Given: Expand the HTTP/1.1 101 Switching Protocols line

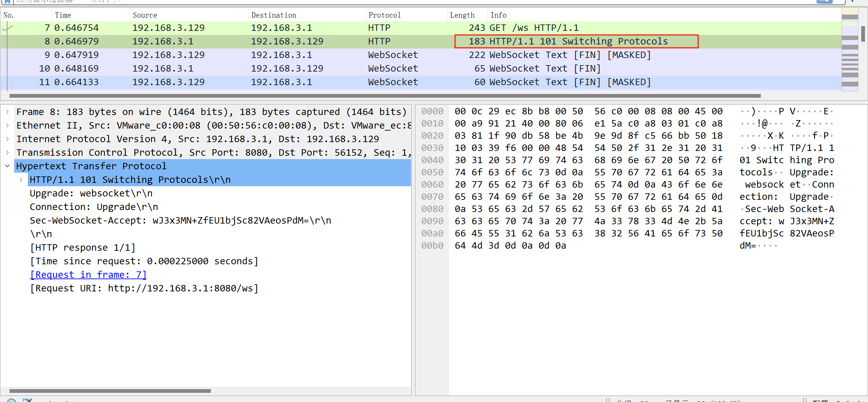Looking at the screenshot, I should [21, 179].
